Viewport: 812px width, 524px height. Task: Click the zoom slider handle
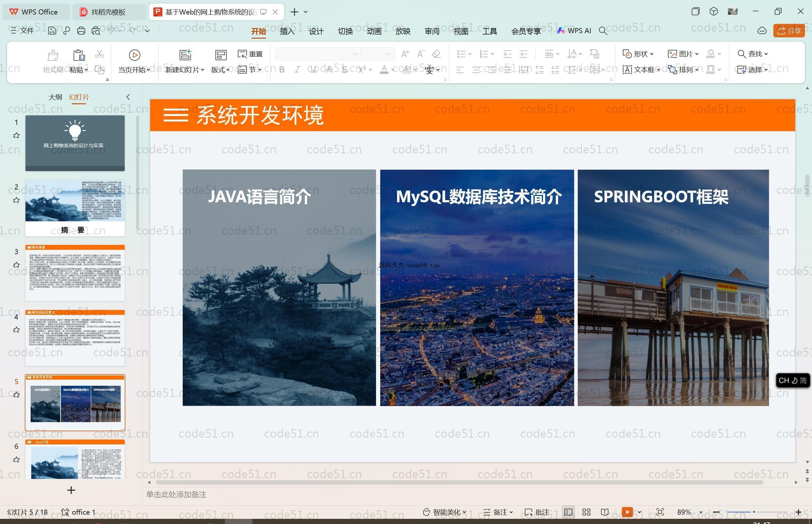(754, 512)
